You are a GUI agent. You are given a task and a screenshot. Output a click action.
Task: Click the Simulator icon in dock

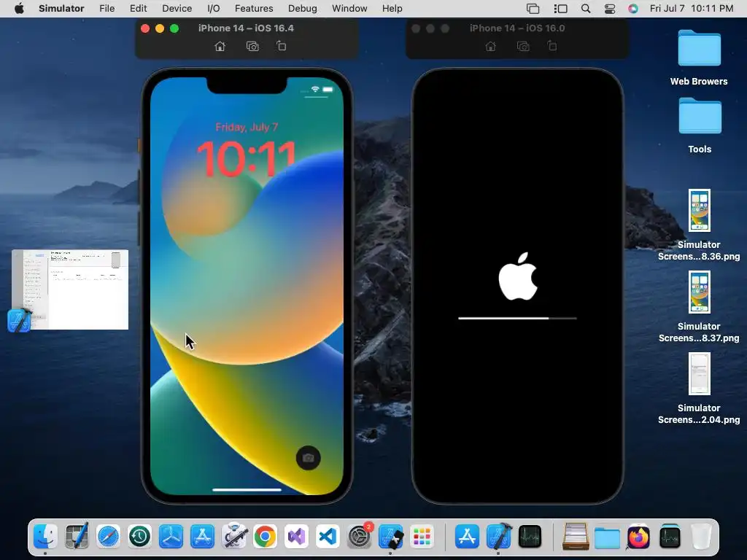[391, 537]
